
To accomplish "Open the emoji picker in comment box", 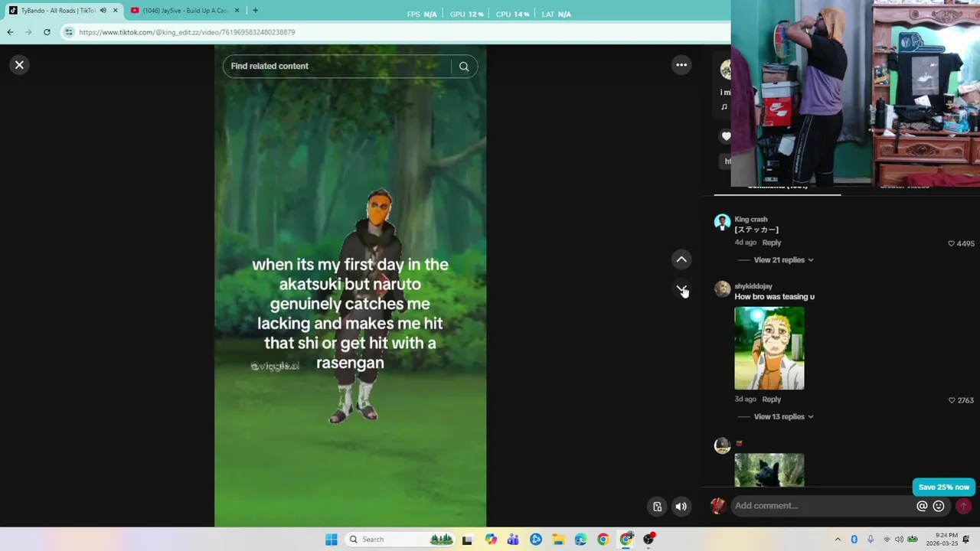I will pyautogui.click(x=939, y=506).
